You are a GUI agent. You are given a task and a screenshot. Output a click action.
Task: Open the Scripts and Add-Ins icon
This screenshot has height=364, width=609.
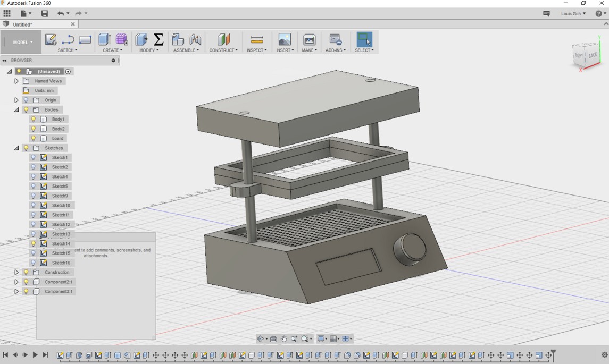coord(335,40)
